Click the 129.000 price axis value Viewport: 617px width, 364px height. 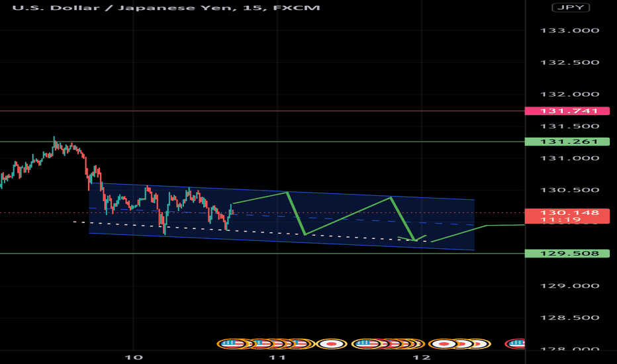point(569,286)
